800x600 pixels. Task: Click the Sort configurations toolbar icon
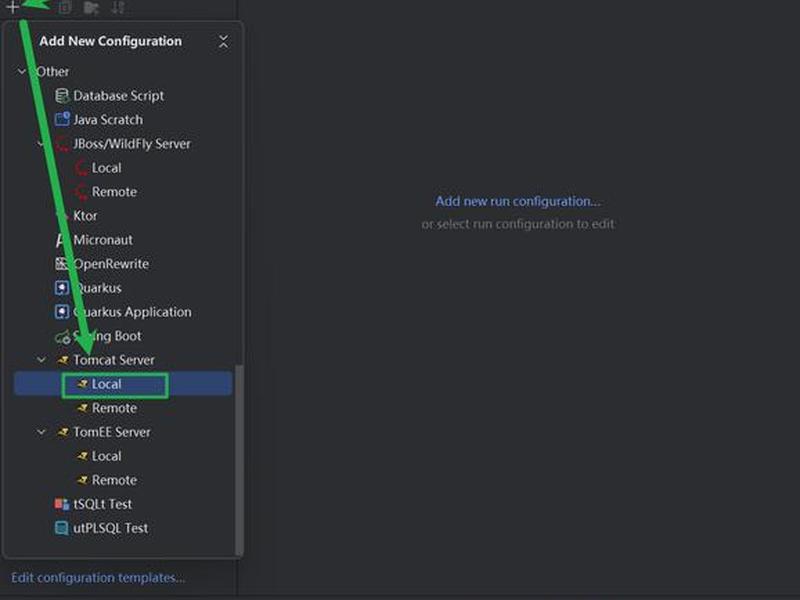click(118, 7)
